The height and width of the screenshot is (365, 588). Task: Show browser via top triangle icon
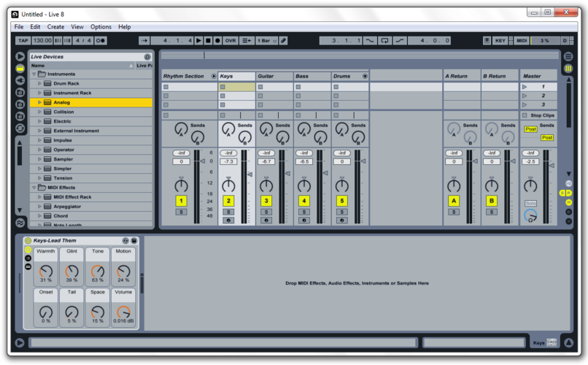(20, 56)
